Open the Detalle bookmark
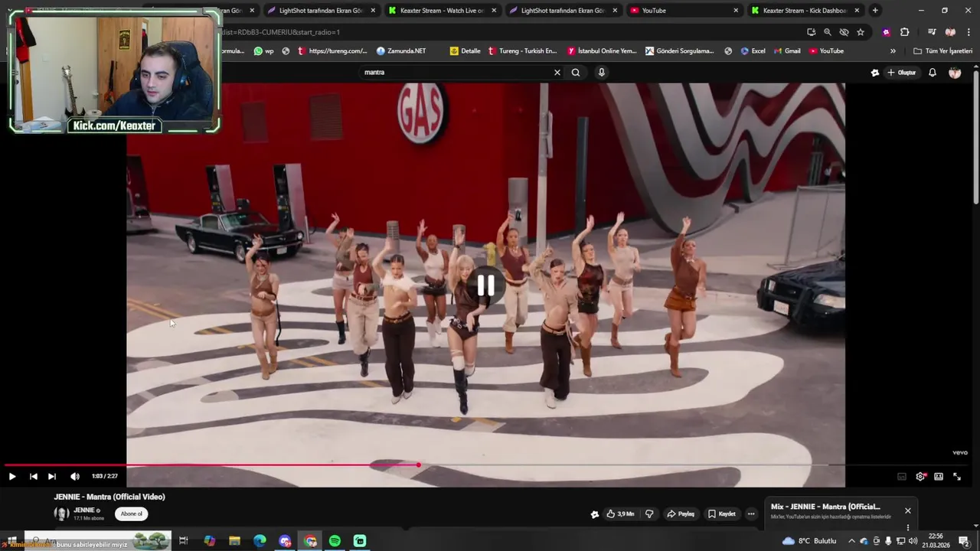 [x=465, y=51]
